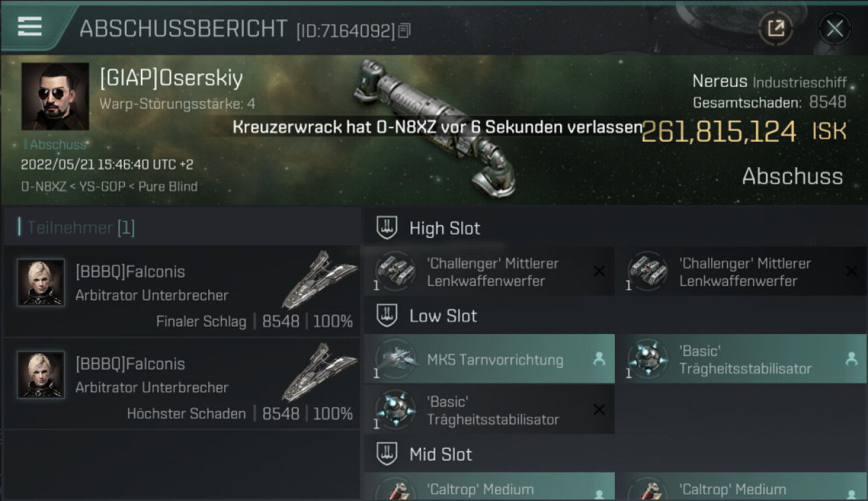Screen dimensions: 868x501
Task: Click X on second 'Challenger' Lenkwaffenwerfer
Action: (851, 271)
